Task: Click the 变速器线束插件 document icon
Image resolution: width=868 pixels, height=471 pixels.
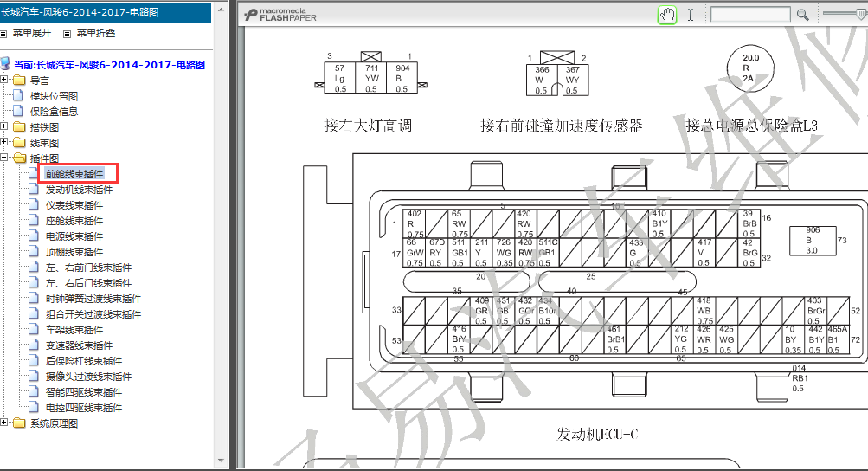Action: pyautogui.click(x=33, y=345)
